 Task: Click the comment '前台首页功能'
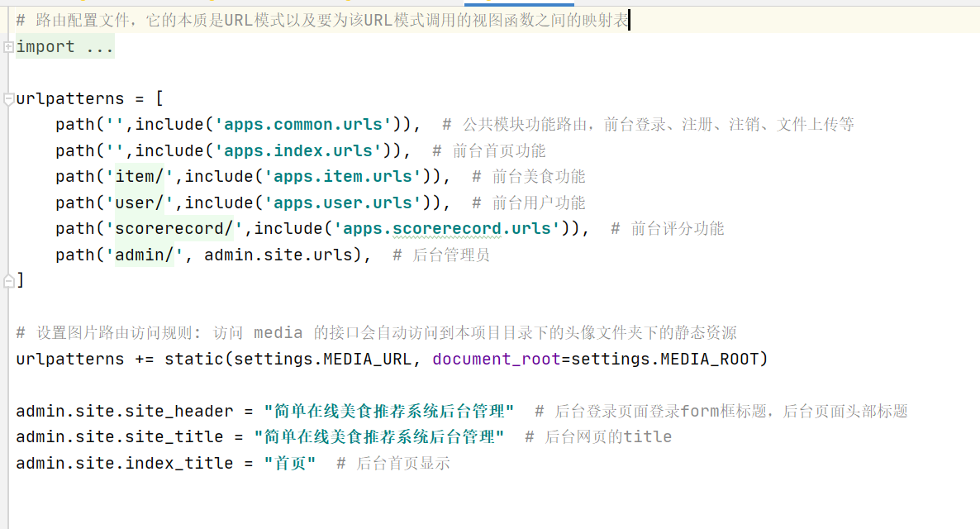pyautogui.click(x=488, y=150)
